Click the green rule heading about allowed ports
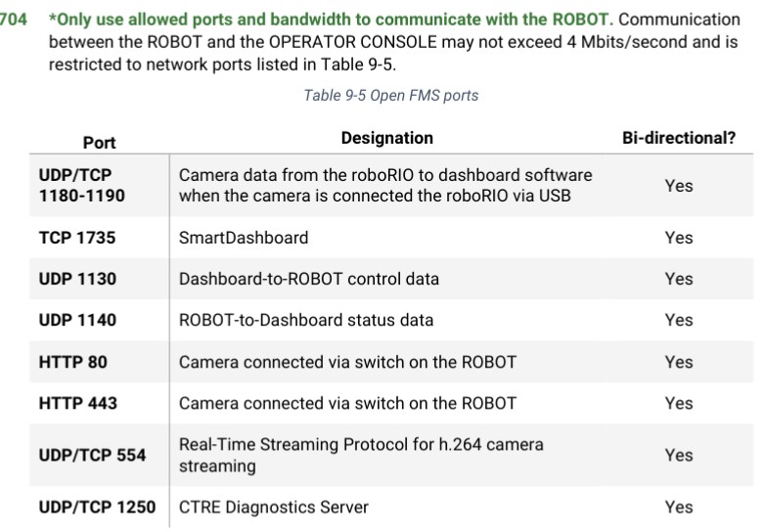The image size is (765, 532). [x=331, y=20]
